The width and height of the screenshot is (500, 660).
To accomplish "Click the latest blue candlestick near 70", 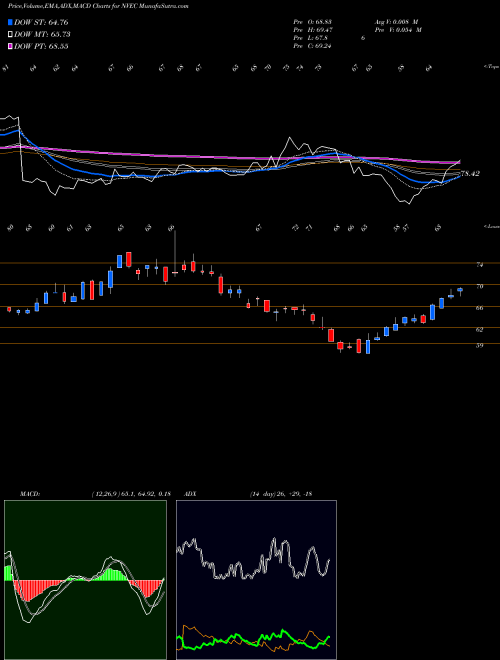I will coord(460,290).
